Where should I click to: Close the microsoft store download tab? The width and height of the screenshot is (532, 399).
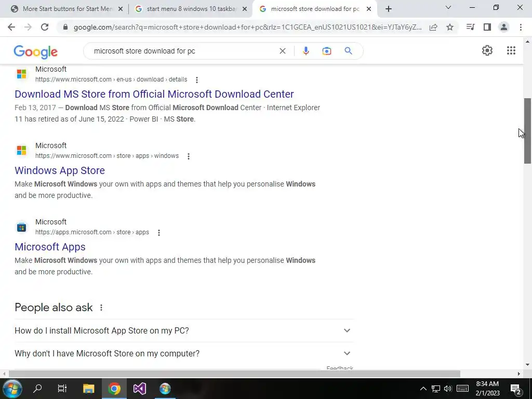pos(369,9)
